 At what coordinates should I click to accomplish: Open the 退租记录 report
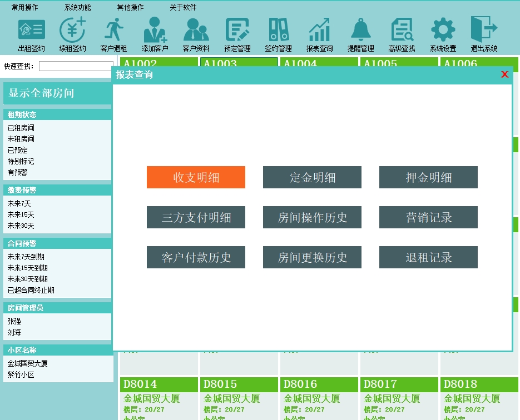click(x=428, y=258)
